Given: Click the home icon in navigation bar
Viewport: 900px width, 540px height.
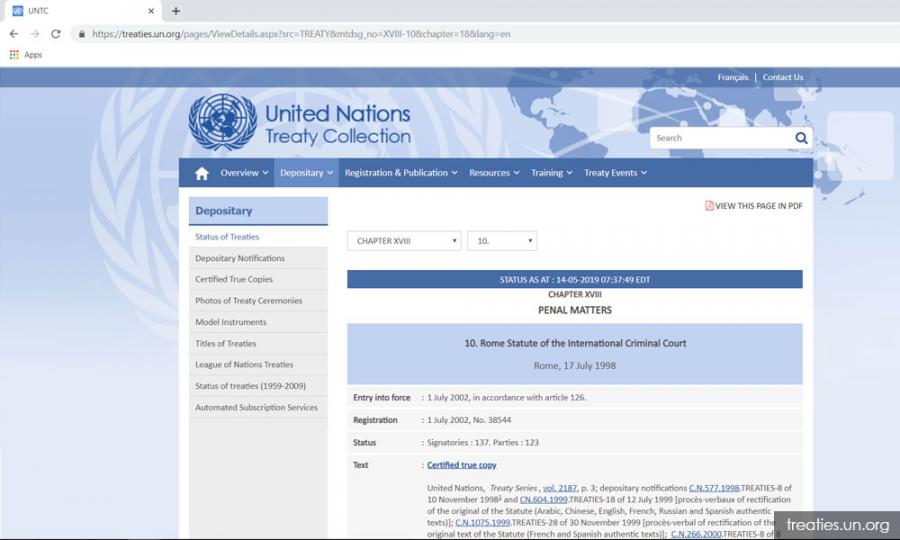Looking at the screenshot, I should point(202,173).
